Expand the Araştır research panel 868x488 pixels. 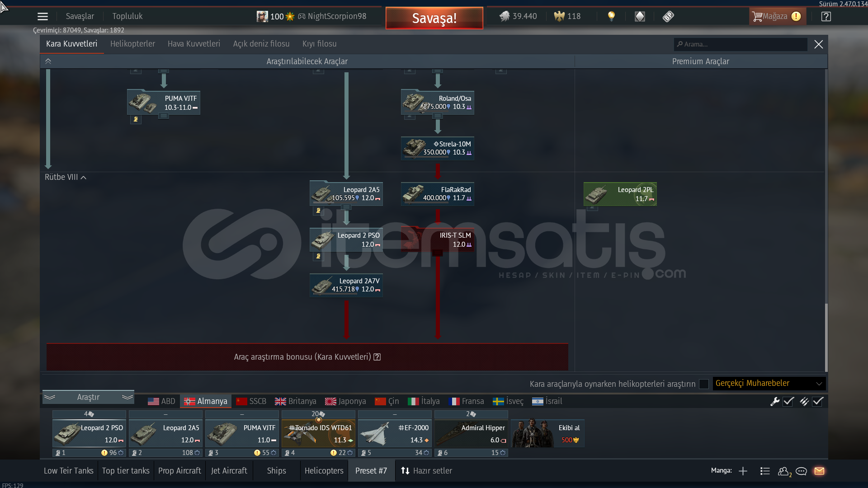[88, 397]
